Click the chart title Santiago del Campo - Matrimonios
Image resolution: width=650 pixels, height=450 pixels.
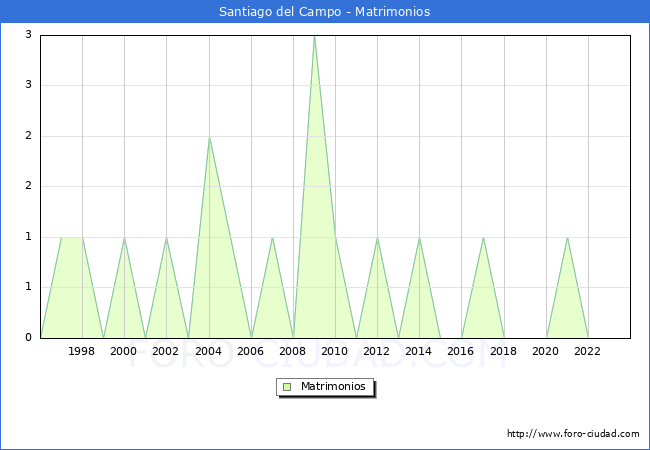[325, 12]
